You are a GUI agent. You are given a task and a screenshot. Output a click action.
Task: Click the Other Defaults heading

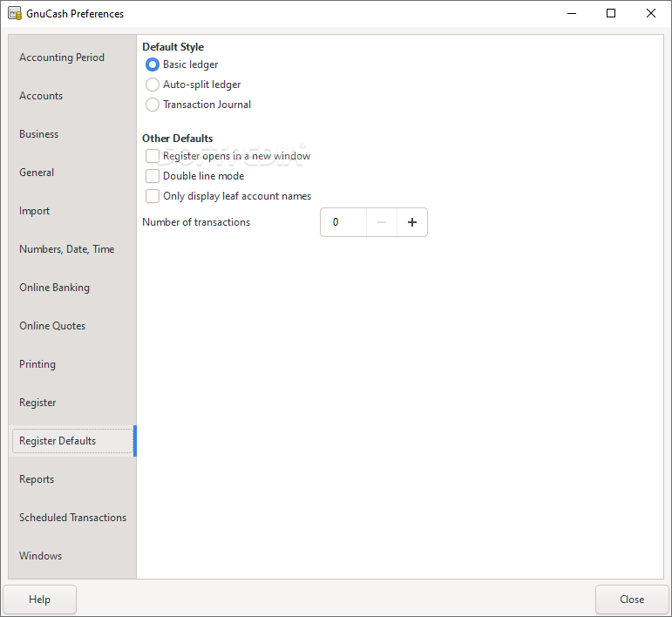click(x=178, y=139)
